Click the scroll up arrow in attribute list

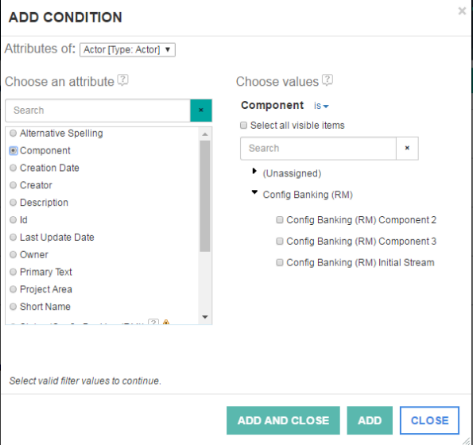205,134
